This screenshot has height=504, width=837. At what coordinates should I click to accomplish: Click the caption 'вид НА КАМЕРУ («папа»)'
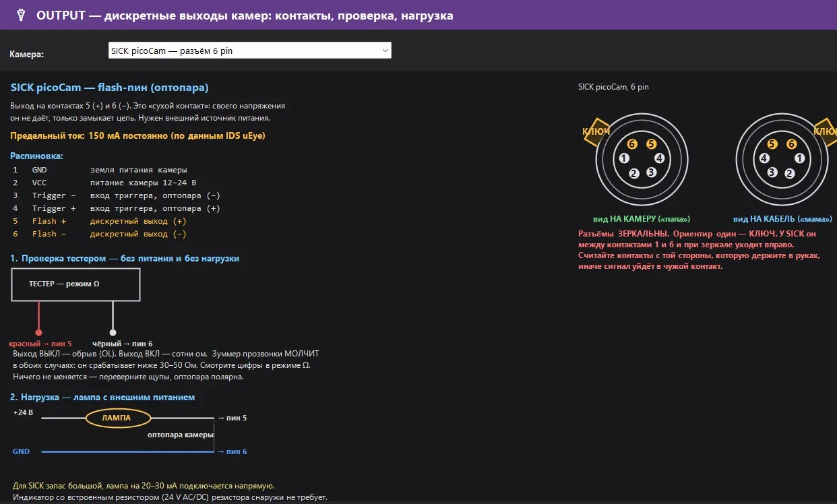click(642, 219)
